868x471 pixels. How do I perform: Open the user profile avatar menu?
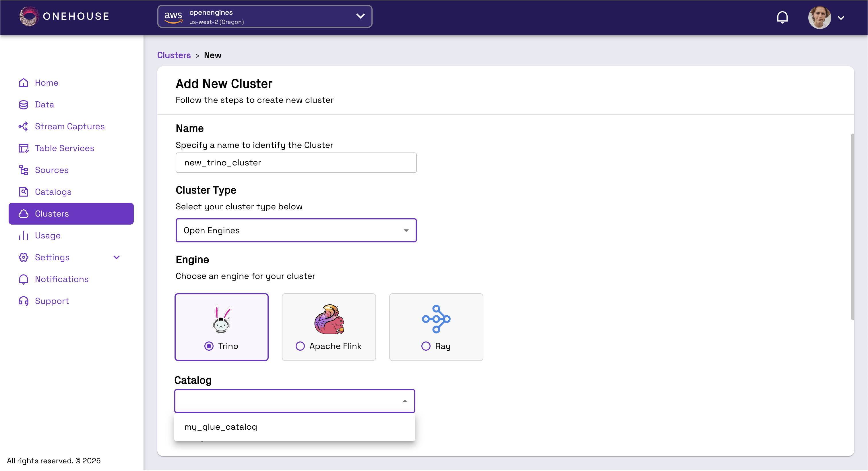point(819,18)
